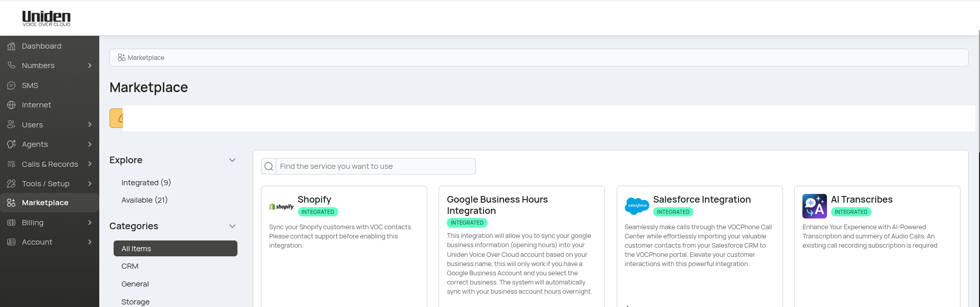Open the Shopify card title
The image size is (980, 307).
click(314, 200)
